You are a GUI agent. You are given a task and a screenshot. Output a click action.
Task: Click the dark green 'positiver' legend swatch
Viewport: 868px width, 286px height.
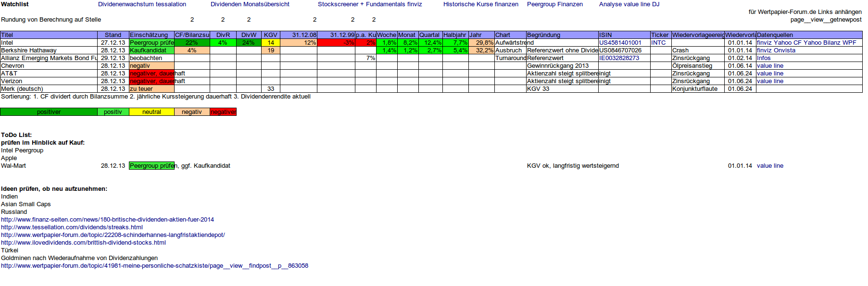(x=49, y=112)
